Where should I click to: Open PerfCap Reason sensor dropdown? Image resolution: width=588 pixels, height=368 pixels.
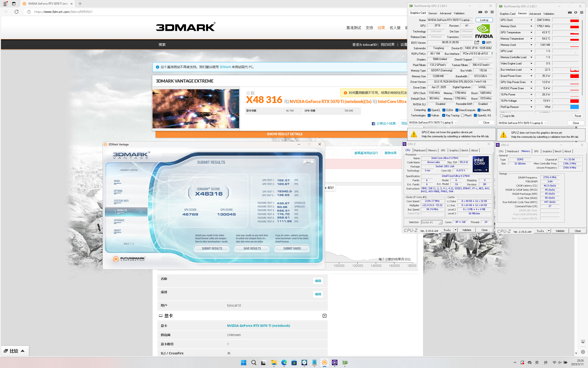tap(531, 107)
